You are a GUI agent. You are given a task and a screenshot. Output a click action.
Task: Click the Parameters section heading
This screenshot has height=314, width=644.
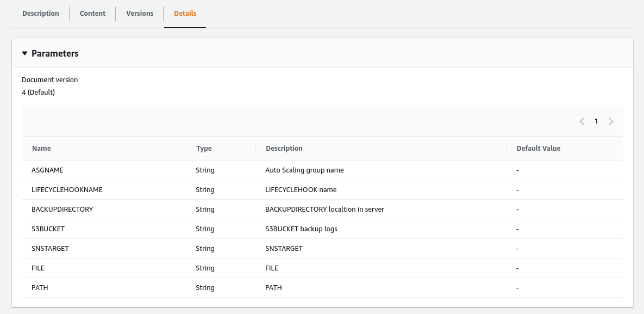click(55, 53)
